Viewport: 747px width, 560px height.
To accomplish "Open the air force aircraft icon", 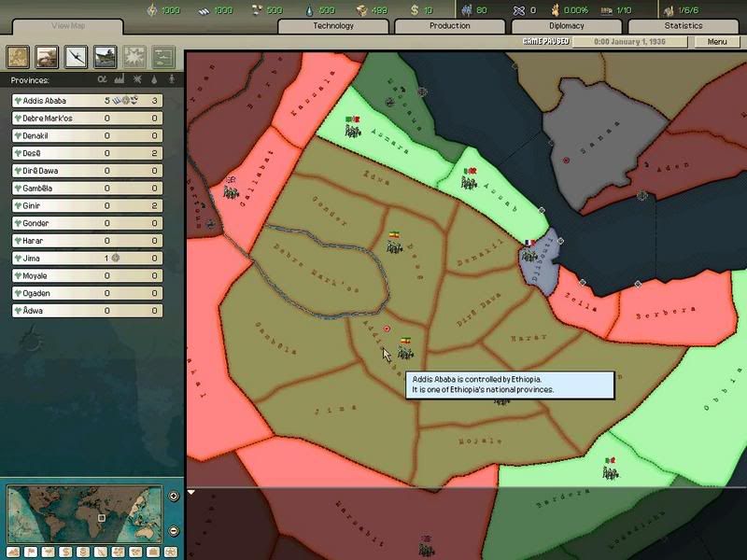I will pyautogui.click(x=76, y=57).
